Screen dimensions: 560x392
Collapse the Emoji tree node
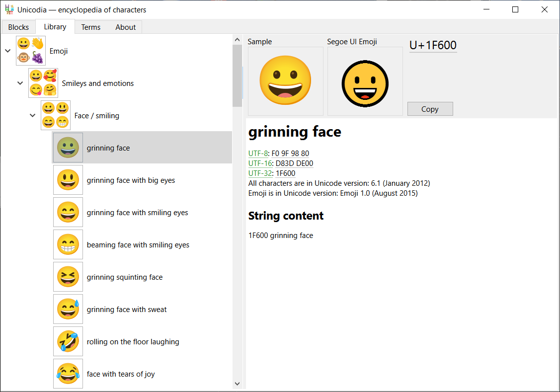[7, 51]
